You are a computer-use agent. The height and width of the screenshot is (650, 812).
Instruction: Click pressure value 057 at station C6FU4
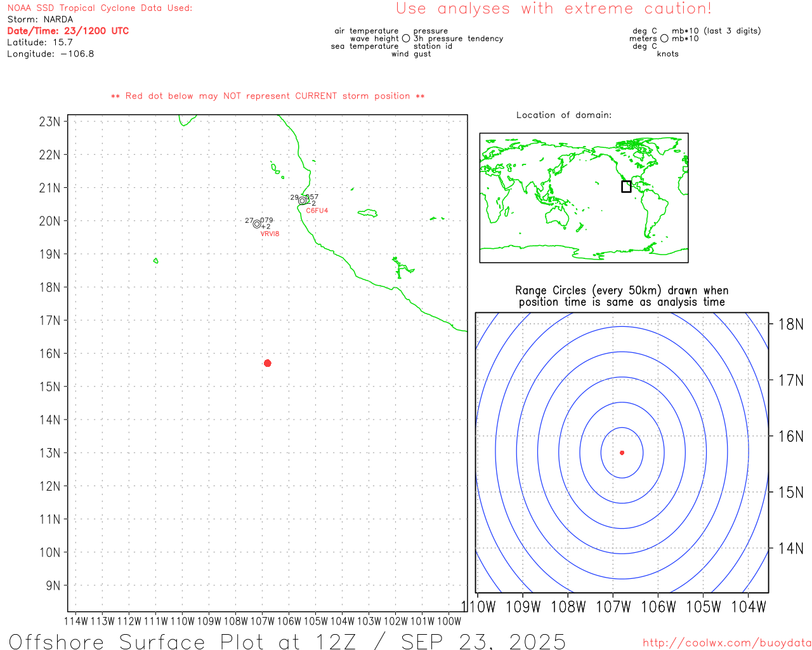312,197
